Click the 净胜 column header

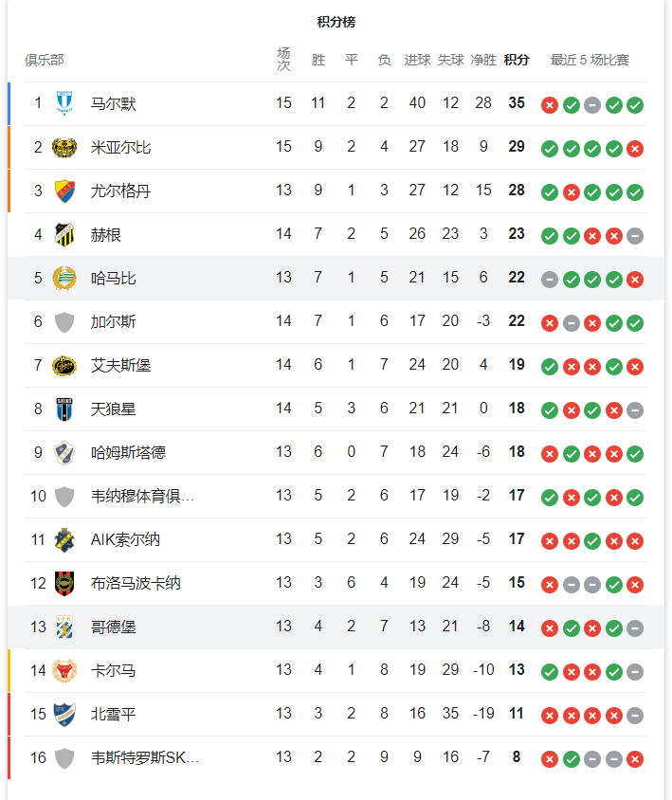click(483, 60)
